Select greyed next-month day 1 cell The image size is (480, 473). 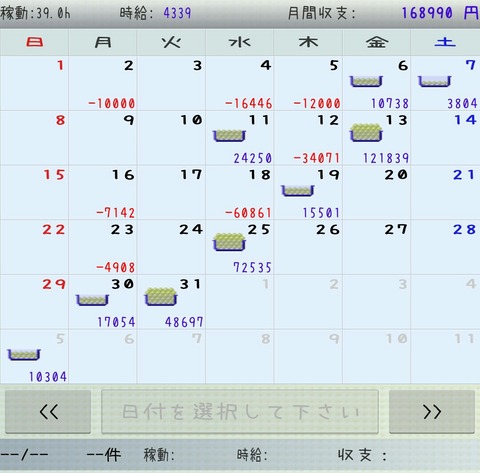click(x=240, y=302)
